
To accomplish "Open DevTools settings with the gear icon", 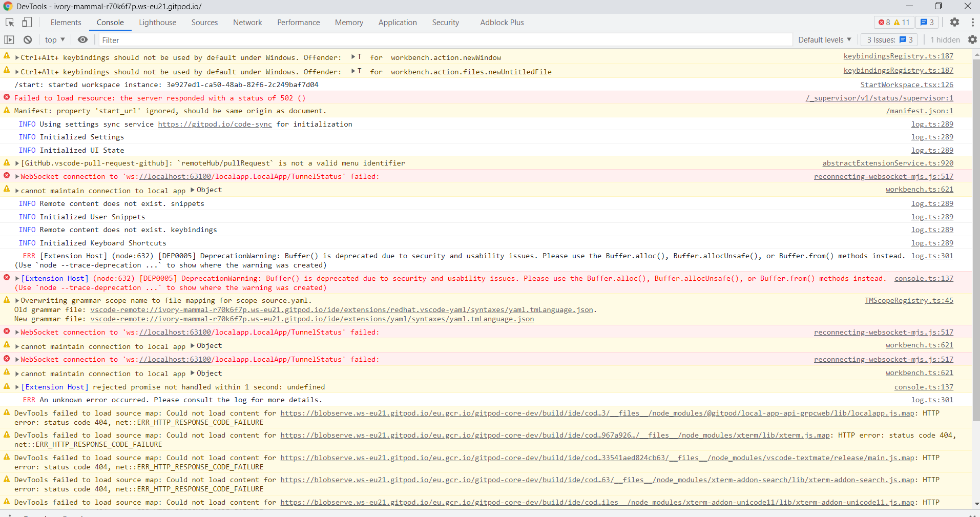I will click(955, 22).
